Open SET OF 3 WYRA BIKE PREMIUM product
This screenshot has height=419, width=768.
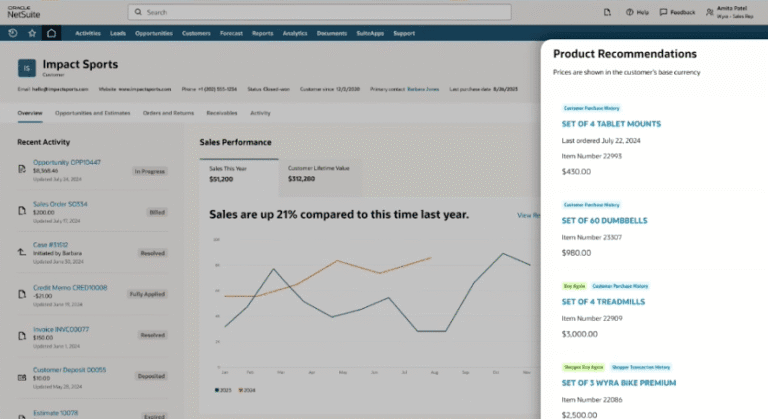tap(619, 383)
